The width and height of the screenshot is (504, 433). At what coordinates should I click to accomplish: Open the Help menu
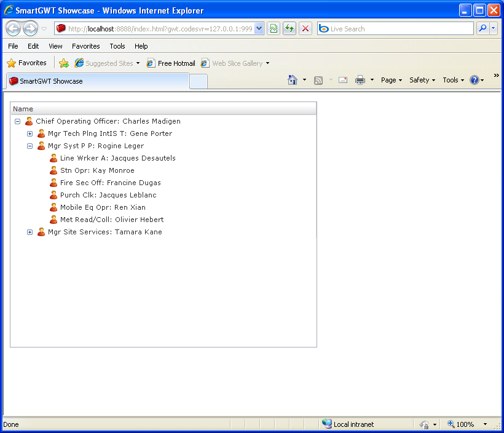(x=141, y=46)
